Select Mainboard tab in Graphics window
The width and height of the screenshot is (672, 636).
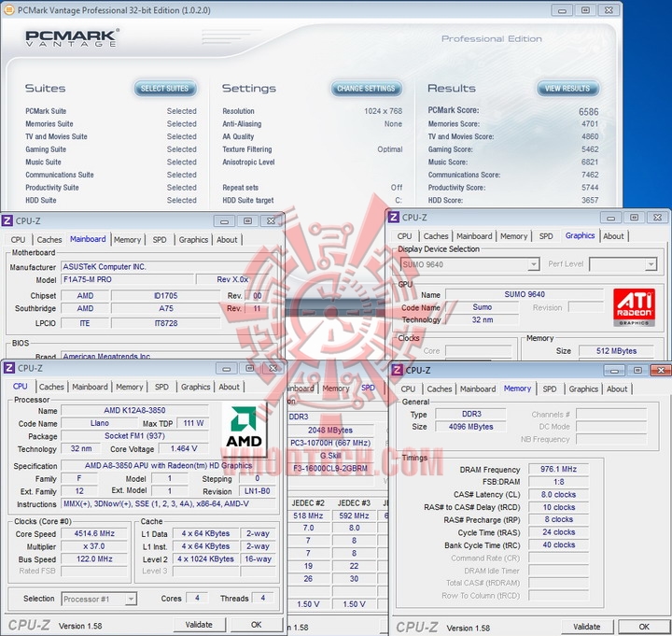coord(474,236)
